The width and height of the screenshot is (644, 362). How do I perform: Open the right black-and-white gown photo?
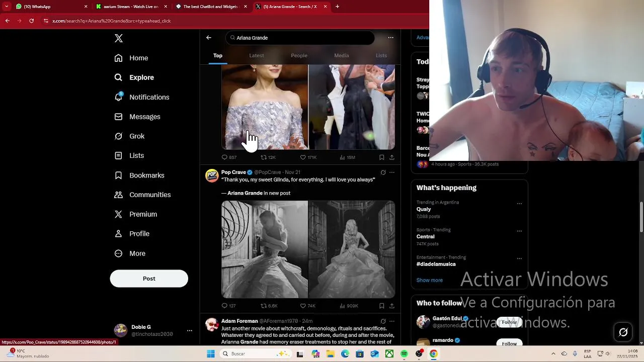tap(352, 249)
